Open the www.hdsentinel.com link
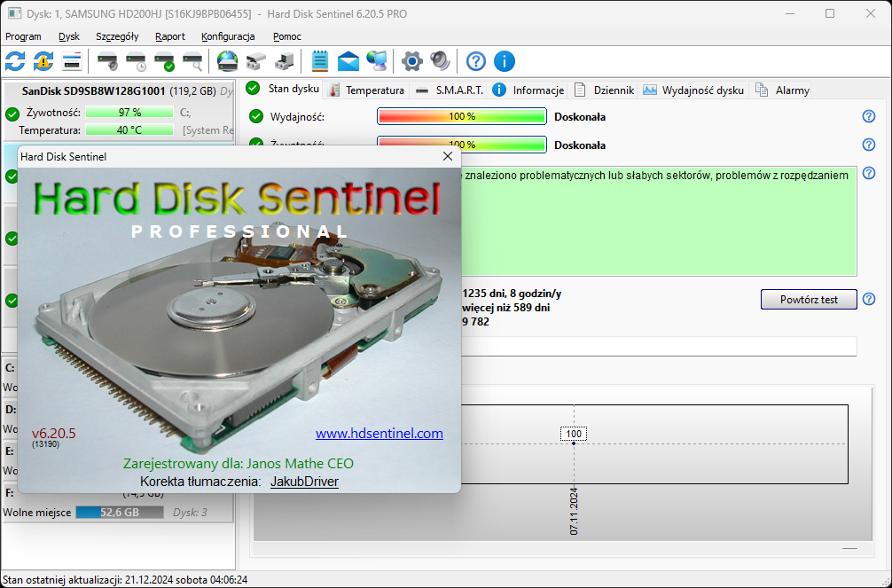Image resolution: width=892 pixels, height=588 pixels. click(379, 433)
